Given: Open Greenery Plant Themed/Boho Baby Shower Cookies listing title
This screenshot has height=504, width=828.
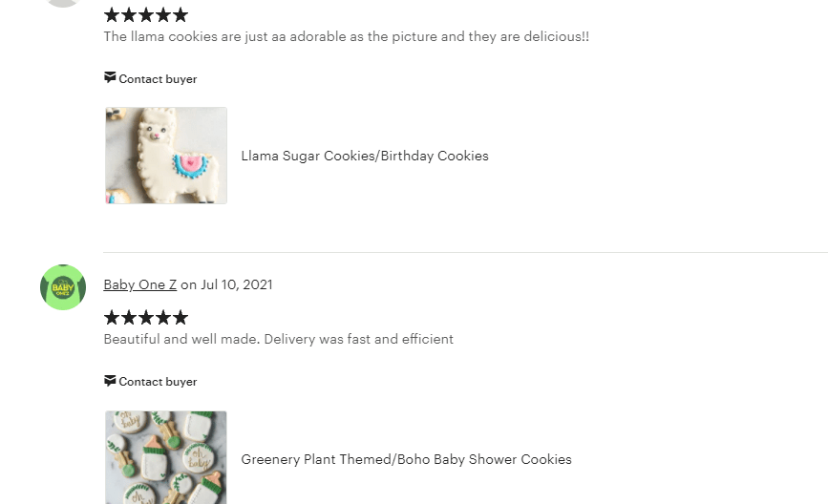Looking at the screenshot, I should point(406,459).
